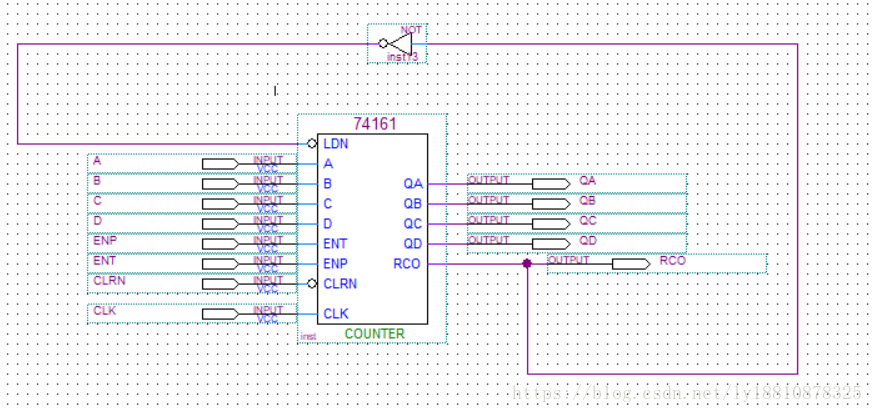Click the LDN port label inside the counter
Image resolution: width=873 pixels, height=413 pixels.
(336, 144)
